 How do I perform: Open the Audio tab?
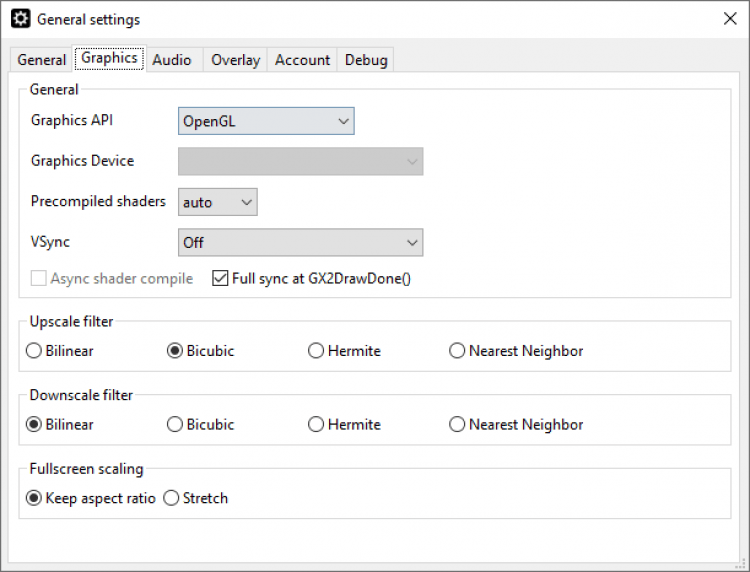[172, 60]
